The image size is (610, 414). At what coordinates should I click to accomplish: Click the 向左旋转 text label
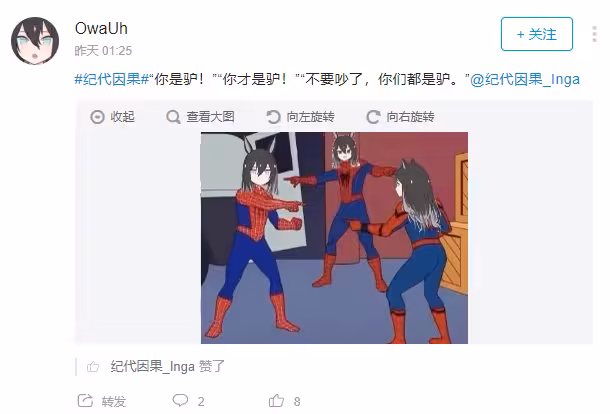(x=310, y=117)
